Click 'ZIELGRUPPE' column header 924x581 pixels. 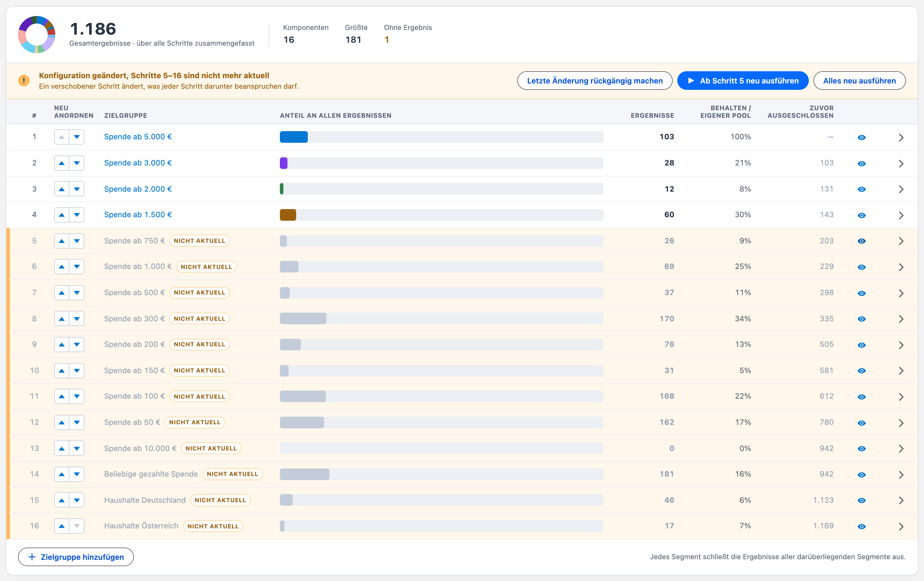pyautogui.click(x=125, y=115)
